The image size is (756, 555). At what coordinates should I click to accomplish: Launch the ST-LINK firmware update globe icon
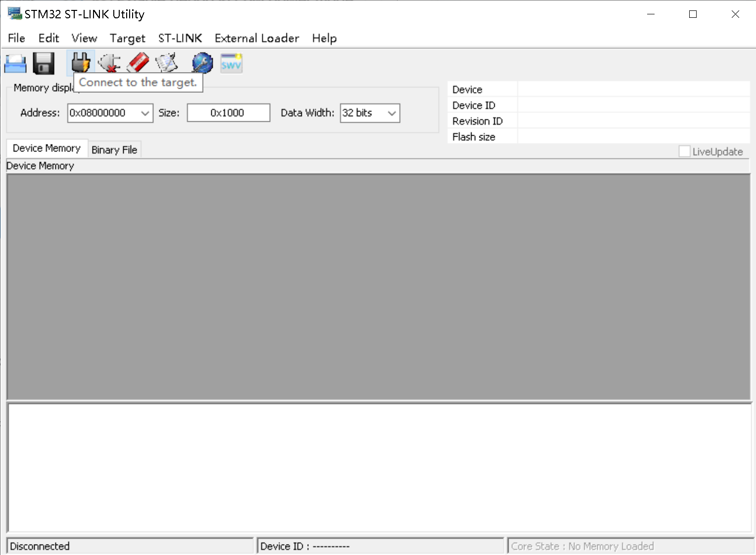(x=202, y=63)
